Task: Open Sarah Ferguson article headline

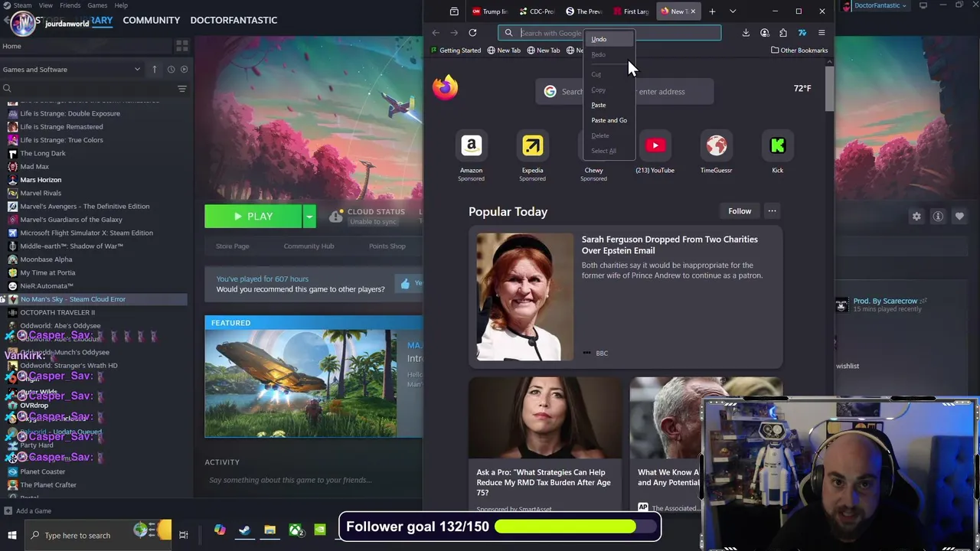Action: (x=669, y=245)
